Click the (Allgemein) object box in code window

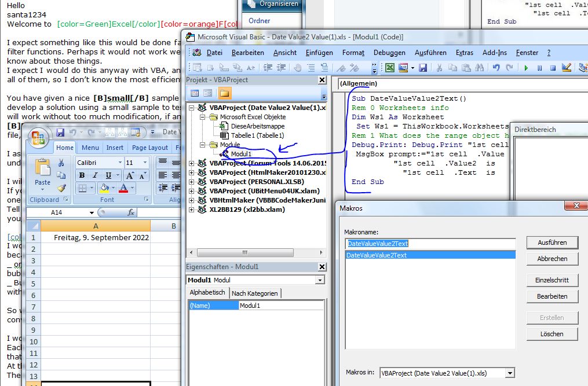(x=463, y=83)
